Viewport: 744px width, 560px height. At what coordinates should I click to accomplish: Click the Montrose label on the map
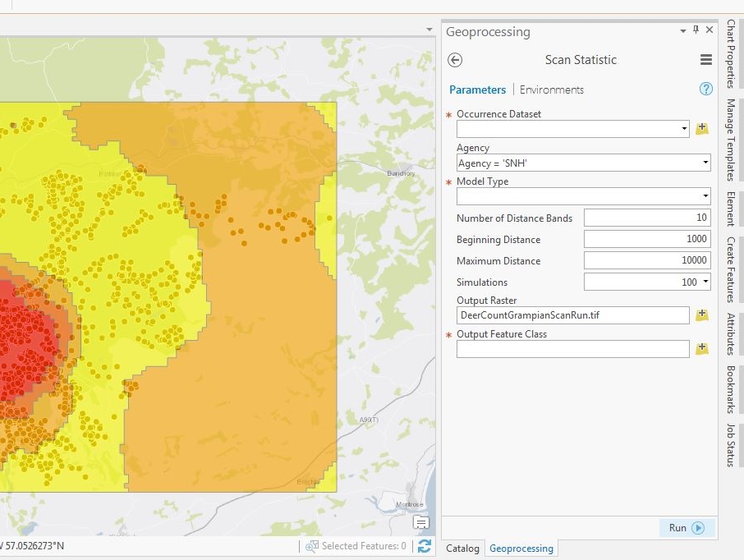tap(410, 504)
